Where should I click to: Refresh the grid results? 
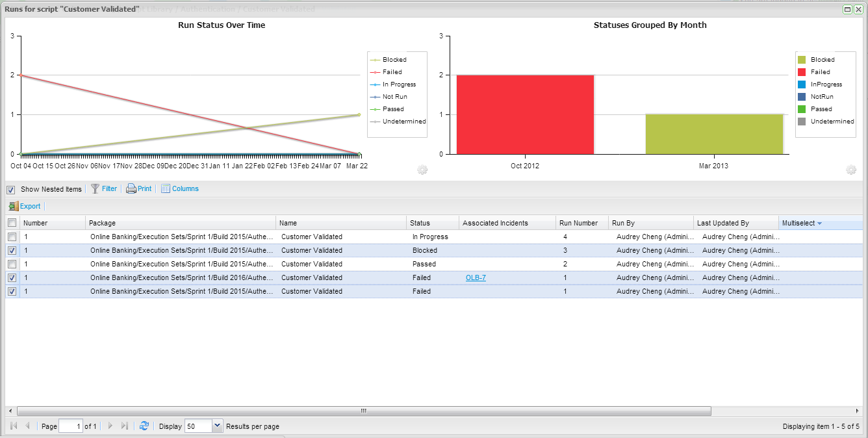(x=144, y=426)
